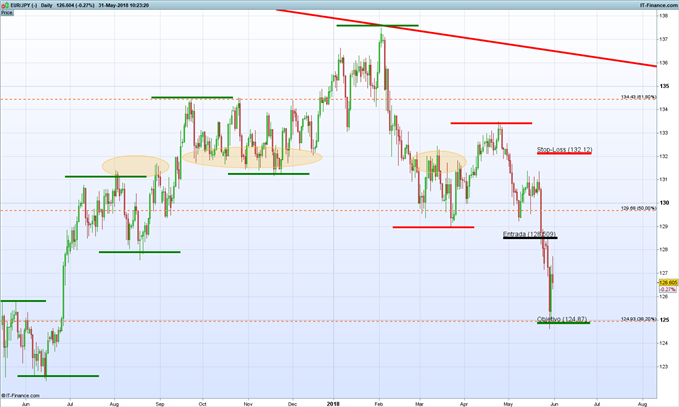Click the 133 price axis value
This screenshot has width=679, height=407.
click(x=663, y=133)
